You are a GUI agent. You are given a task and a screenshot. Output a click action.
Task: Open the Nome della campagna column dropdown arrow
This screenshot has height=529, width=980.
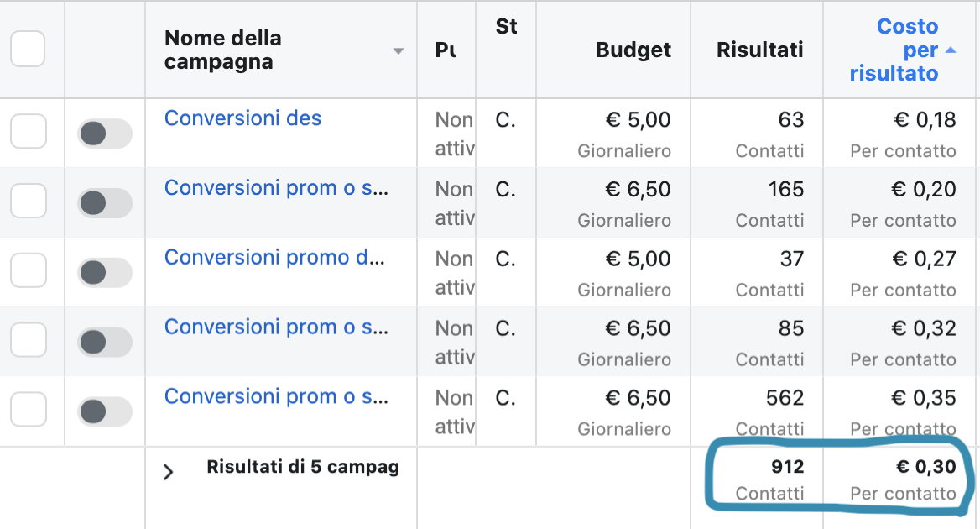point(399,51)
